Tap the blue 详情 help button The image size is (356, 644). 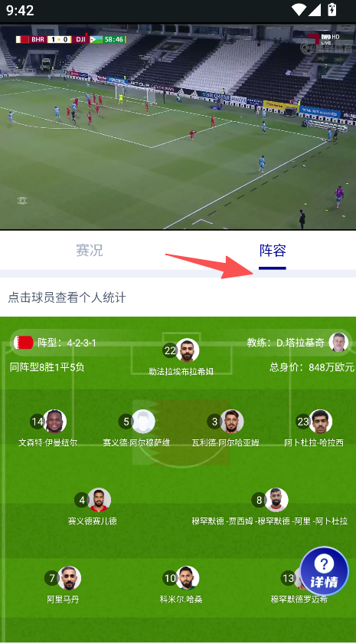[x=325, y=571]
